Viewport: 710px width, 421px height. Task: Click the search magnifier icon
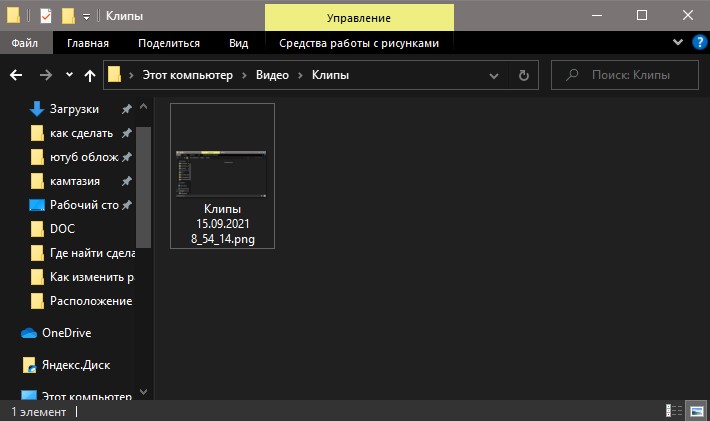(x=572, y=75)
